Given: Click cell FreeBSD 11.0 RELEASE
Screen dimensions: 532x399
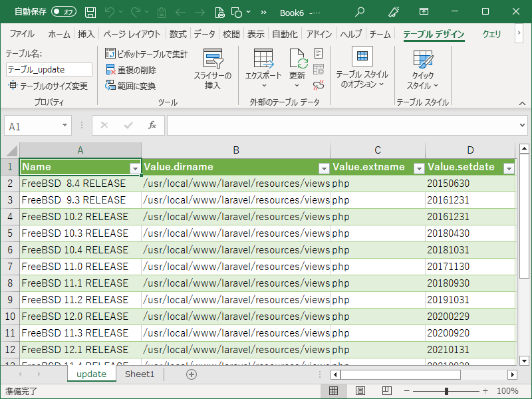Looking at the screenshot, I should pos(80,267).
